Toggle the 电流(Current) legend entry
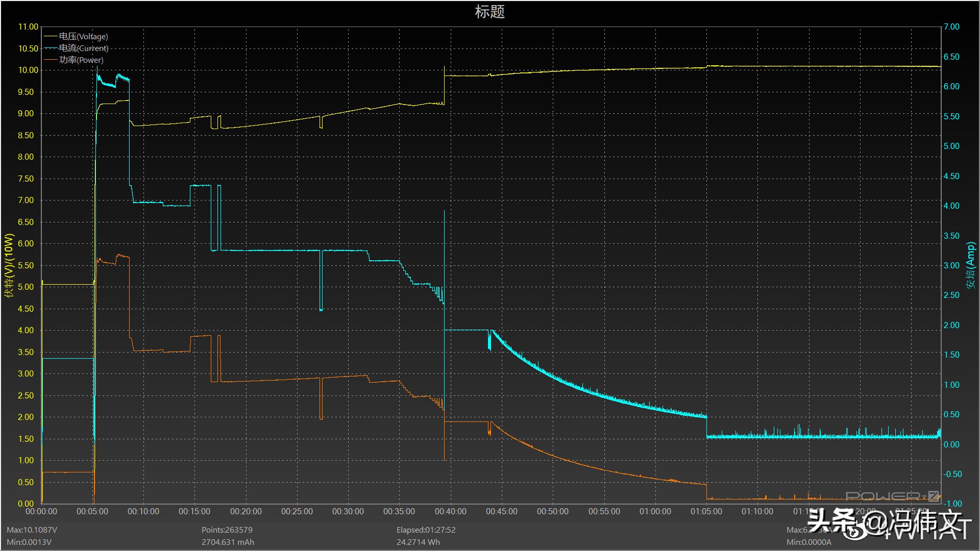This screenshot has width=980, height=551. [x=84, y=48]
